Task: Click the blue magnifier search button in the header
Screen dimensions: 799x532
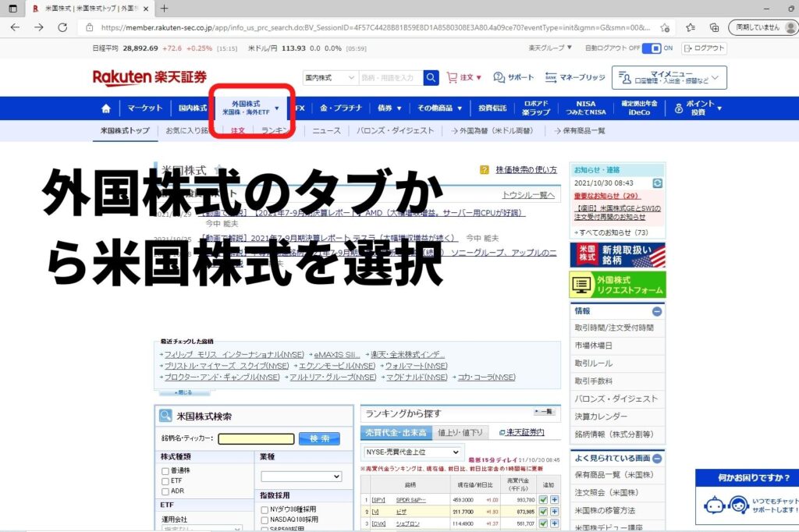Action: (x=431, y=77)
